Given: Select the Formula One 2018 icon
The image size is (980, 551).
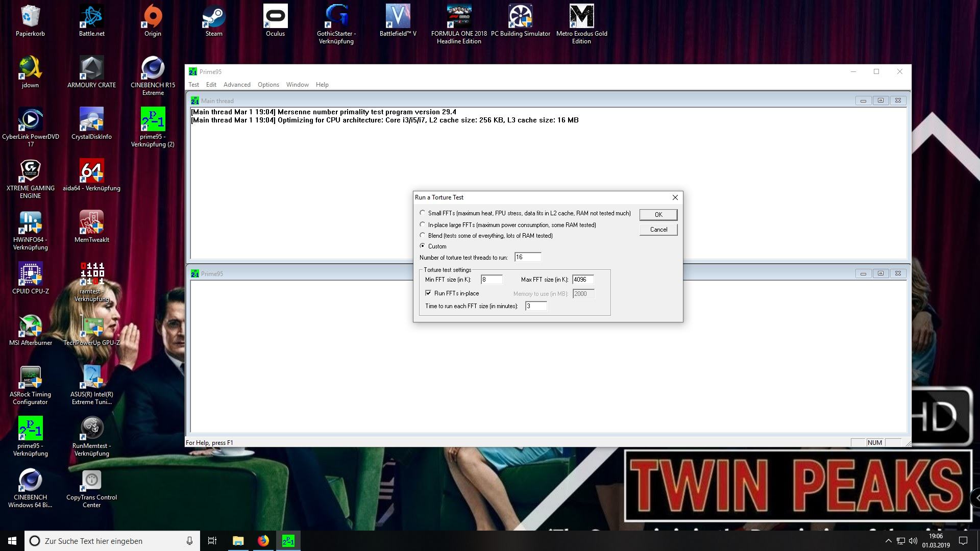Looking at the screenshot, I should [x=459, y=24].
